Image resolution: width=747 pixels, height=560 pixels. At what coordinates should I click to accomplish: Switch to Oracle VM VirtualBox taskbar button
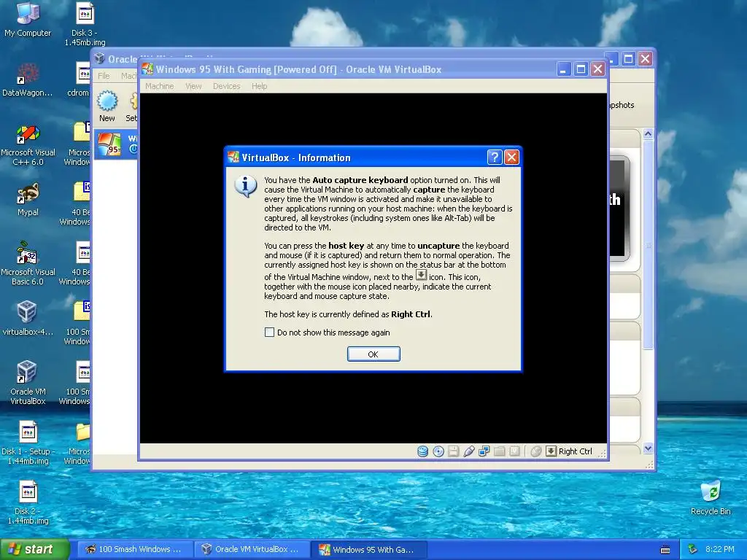[x=251, y=550]
